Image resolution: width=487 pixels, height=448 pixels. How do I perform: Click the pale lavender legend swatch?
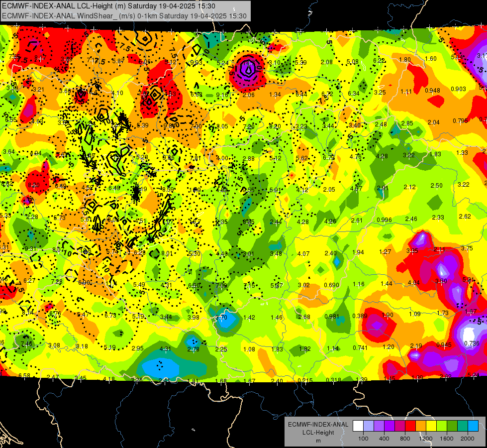click(x=369, y=426)
